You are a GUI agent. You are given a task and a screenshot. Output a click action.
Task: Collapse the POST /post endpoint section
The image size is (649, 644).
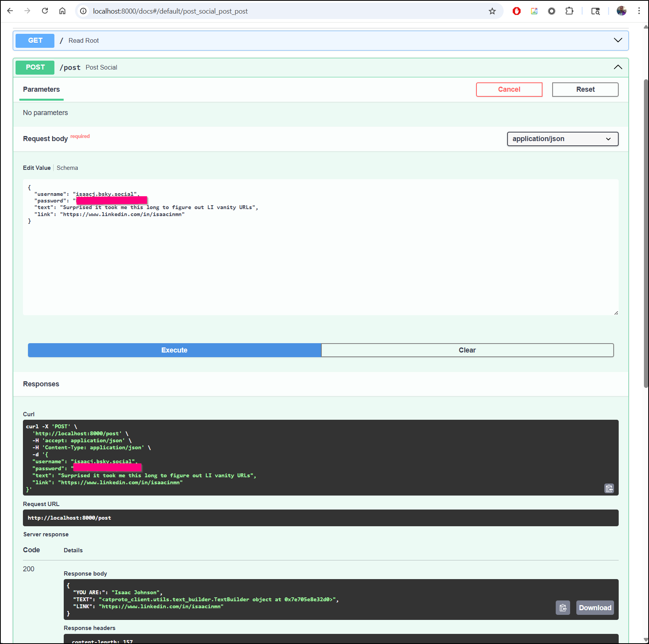pyautogui.click(x=618, y=67)
